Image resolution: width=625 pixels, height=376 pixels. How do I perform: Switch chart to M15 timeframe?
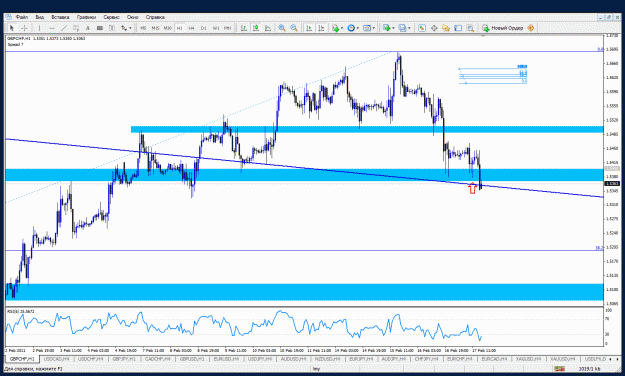point(155,28)
